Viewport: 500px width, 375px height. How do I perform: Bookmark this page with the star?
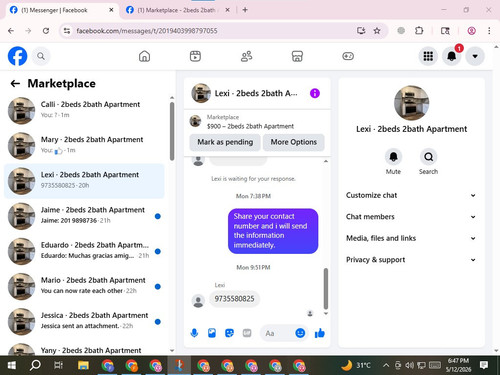pos(377,31)
